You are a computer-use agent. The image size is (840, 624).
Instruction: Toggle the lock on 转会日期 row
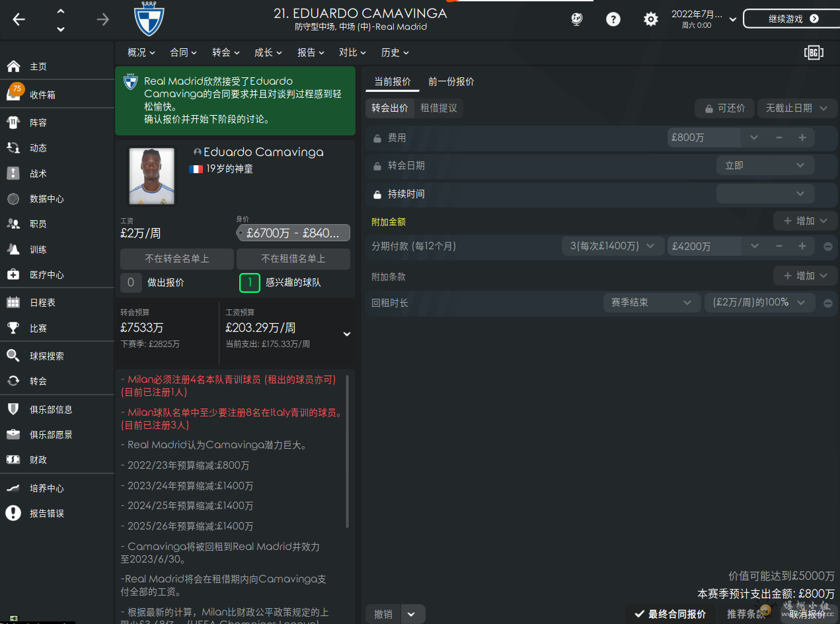[x=377, y=166]
